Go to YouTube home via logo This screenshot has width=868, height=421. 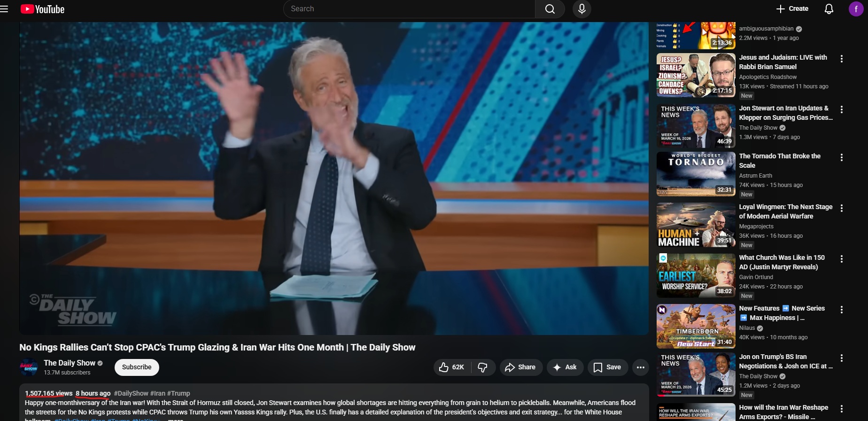pyautogui.click(x=42, y=9)
